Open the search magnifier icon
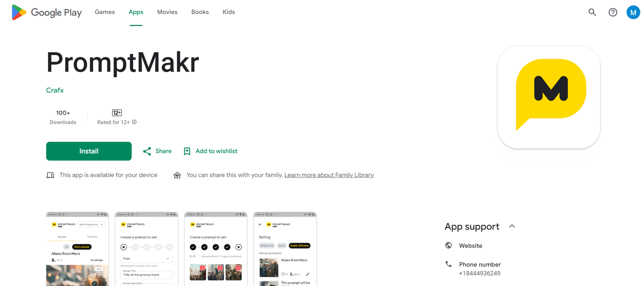The image size is (644, 286). 592,12
